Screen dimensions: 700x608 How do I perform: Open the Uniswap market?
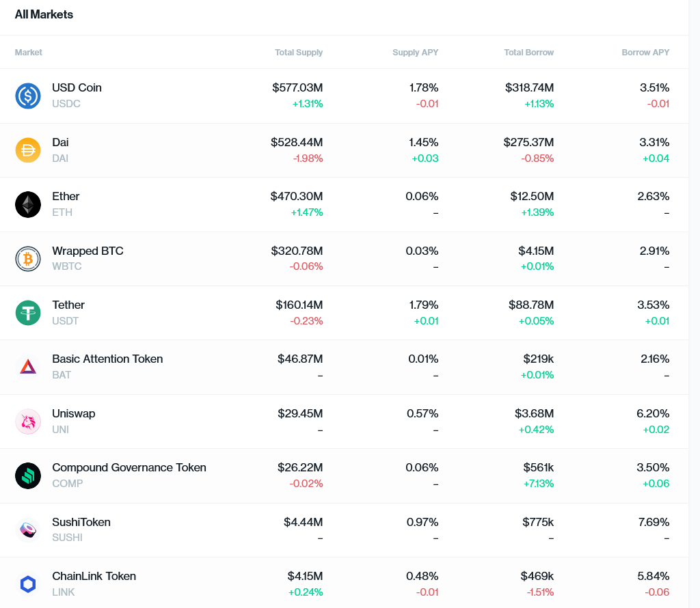[x=345, y=422]
